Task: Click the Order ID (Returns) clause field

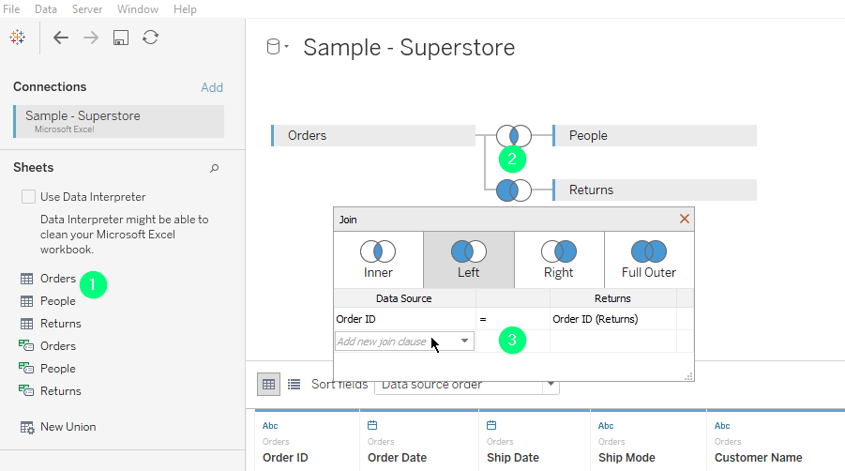Action: (x=613, y=319)
